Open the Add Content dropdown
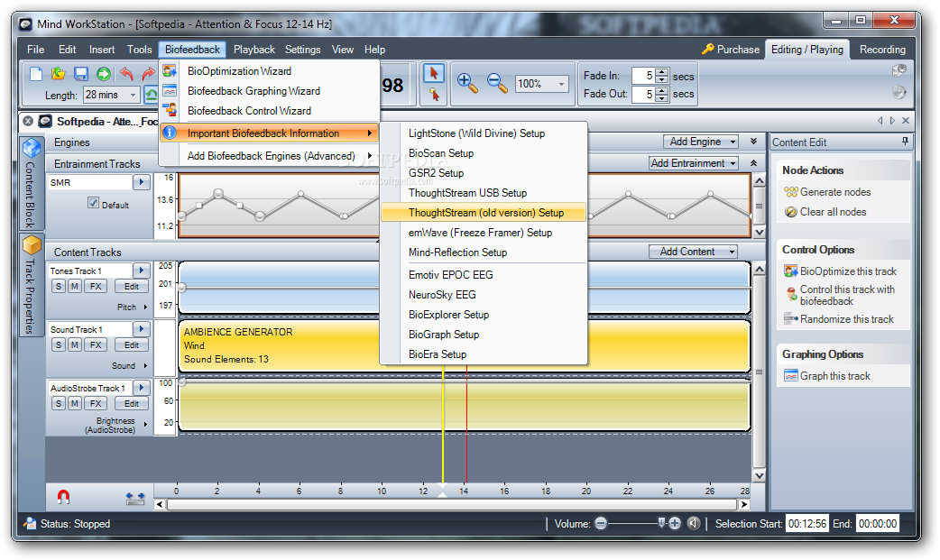Screen dimensions: 940x560 pos(693,252)
